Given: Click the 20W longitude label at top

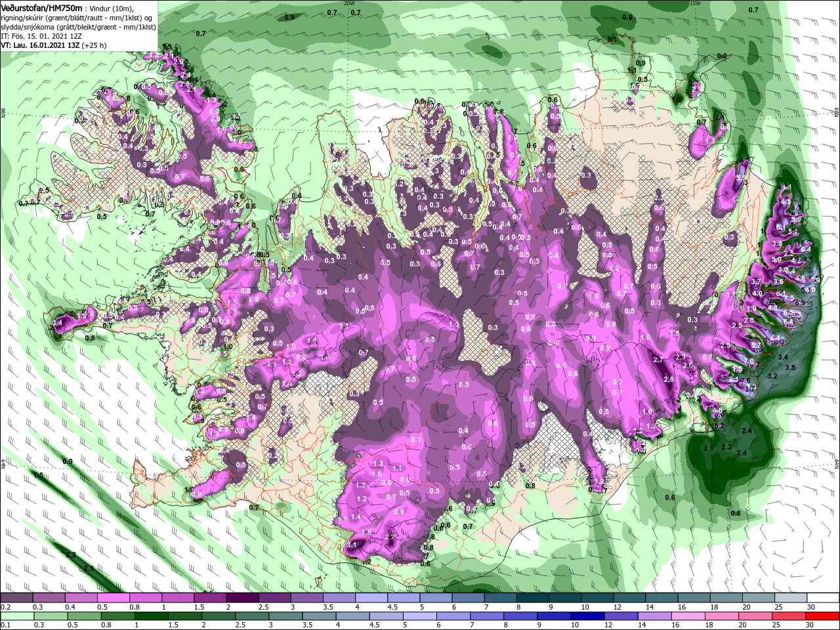Looking at the screenshot, I should 349,3.
